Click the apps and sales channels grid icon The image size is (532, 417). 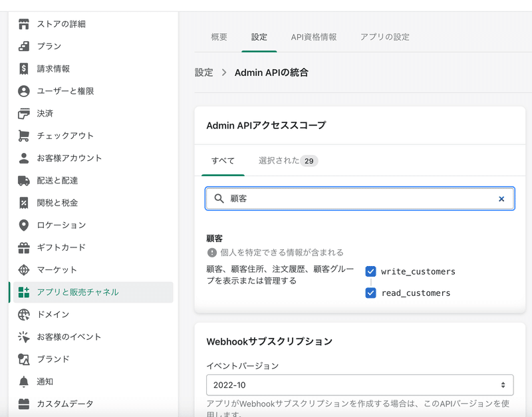coord(24,292)
